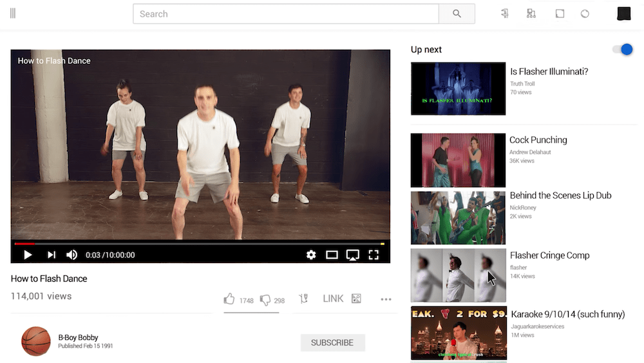Dislike the video with thumbs down
Image resolution: width=644 pixels, height=363 pixels.
(x=265, y=300)
